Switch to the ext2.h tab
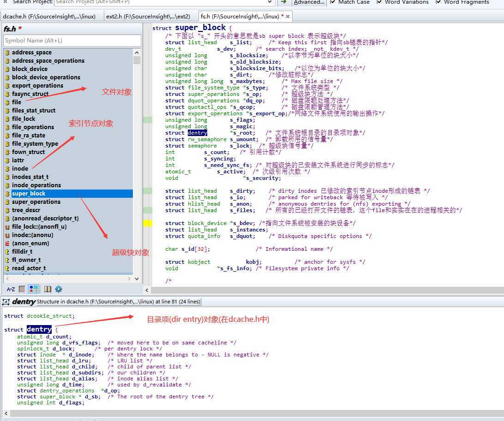The height and width of the screenshot is (421, 504). click(x=148, y=17)
